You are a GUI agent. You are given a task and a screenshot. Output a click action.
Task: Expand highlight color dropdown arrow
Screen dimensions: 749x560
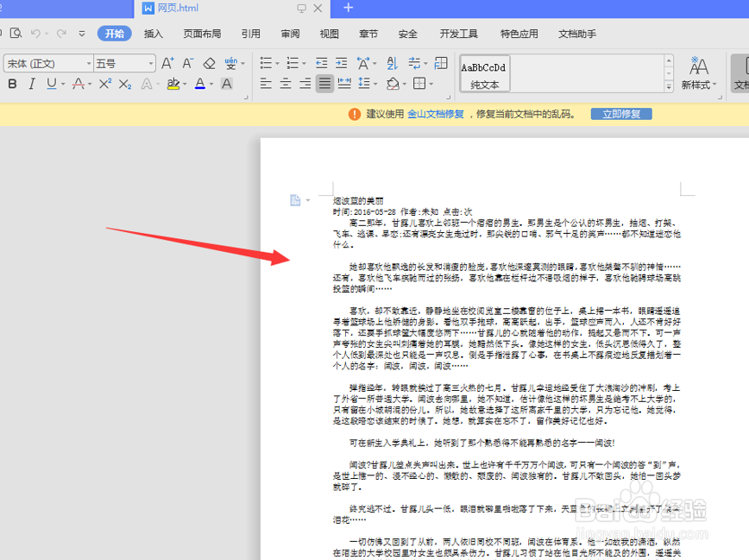(185, 85)
